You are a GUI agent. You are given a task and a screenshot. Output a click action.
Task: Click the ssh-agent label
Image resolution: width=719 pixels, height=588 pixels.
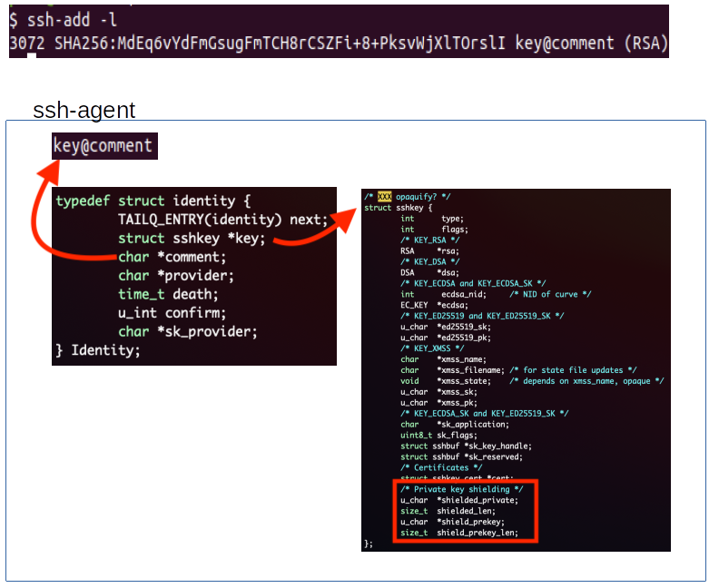coord(84,111)
